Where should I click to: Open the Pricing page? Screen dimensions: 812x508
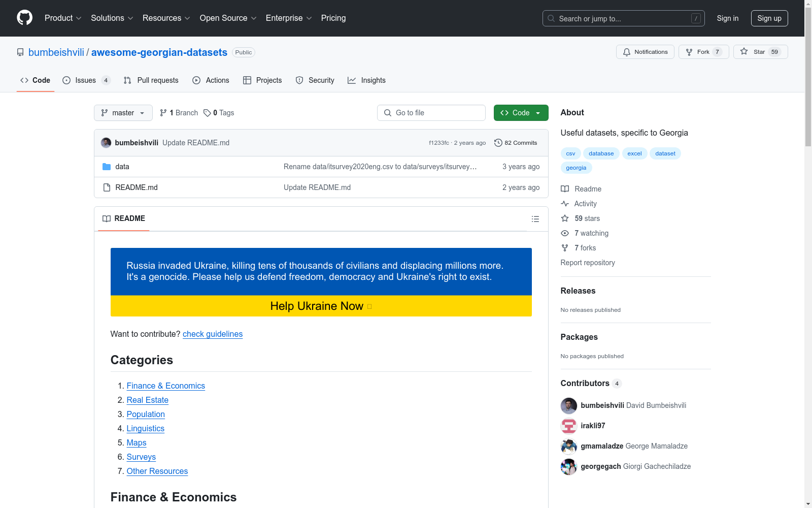pos(333,18)
